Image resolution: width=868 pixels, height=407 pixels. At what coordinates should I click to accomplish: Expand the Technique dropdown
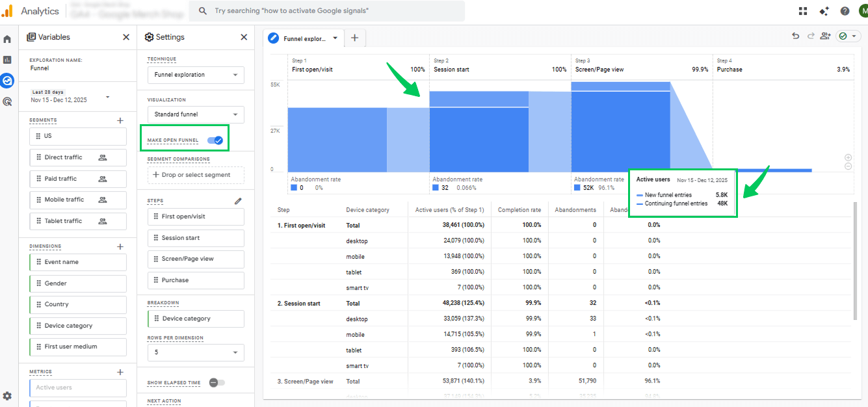196,75
